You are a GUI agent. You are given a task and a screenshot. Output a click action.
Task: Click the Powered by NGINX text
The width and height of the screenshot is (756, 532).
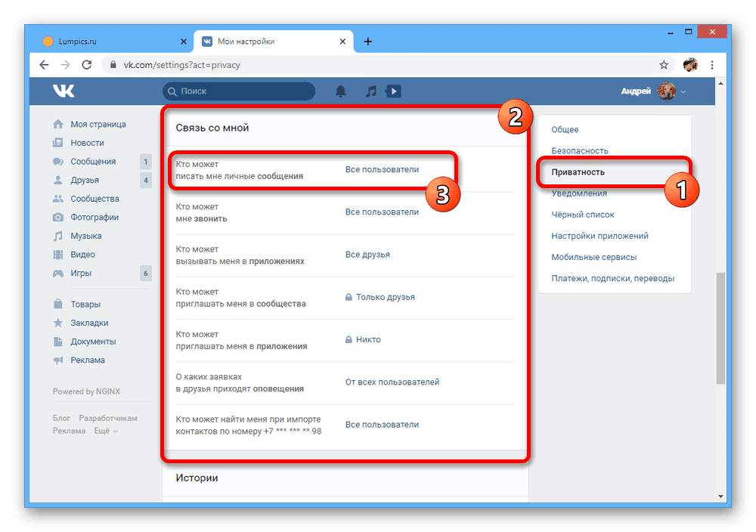coord(86,391)
